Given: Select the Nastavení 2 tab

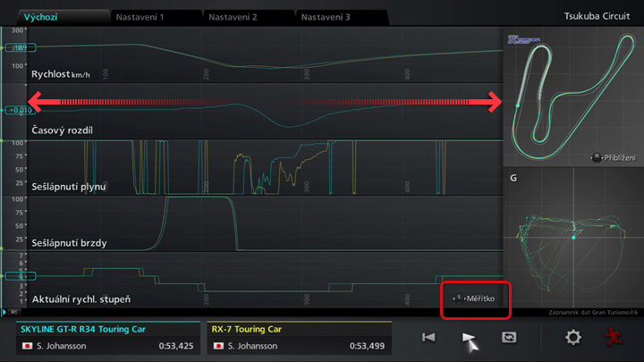Looking at the screenshot, I should pyautogui.click(x=248, y=17).
